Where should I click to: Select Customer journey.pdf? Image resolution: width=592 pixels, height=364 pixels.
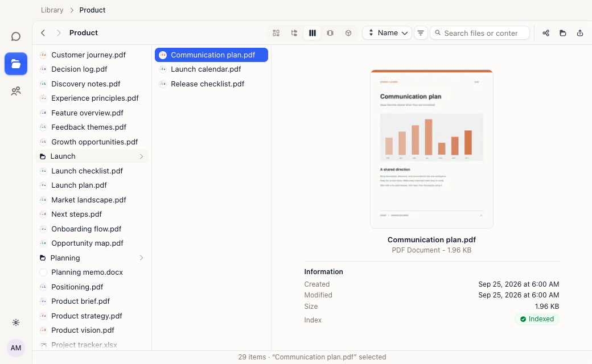click(x=92, y=55)
